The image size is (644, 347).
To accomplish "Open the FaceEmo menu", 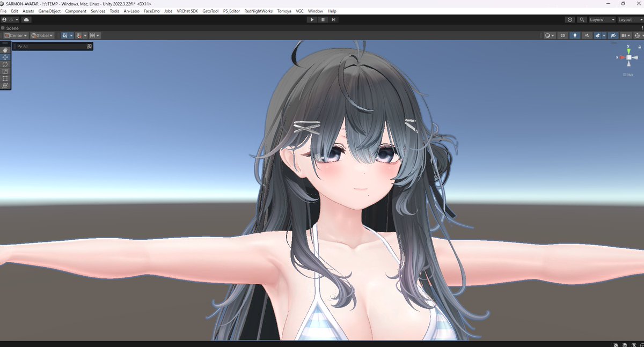I will 152,11.
